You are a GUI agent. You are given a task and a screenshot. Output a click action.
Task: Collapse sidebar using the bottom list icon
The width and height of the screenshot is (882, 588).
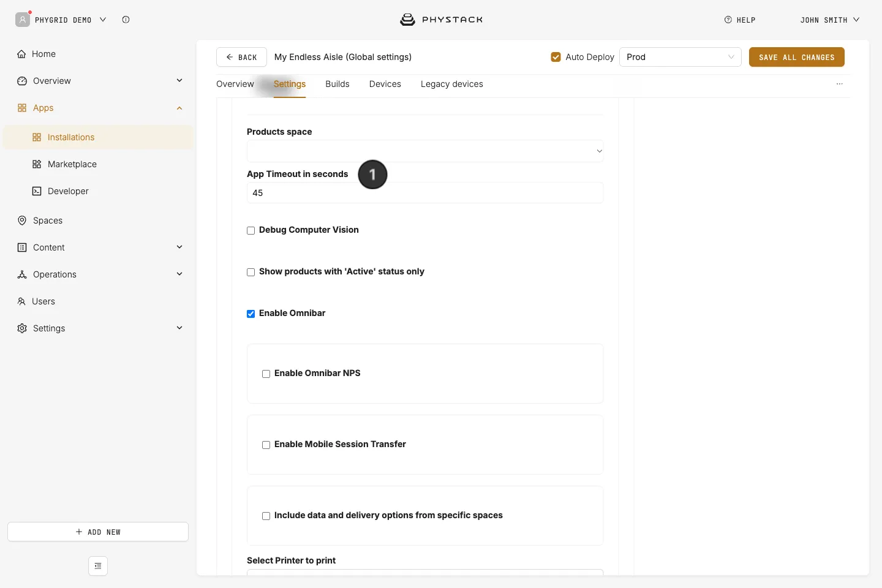pyautogui.click(x=98, y=566)
